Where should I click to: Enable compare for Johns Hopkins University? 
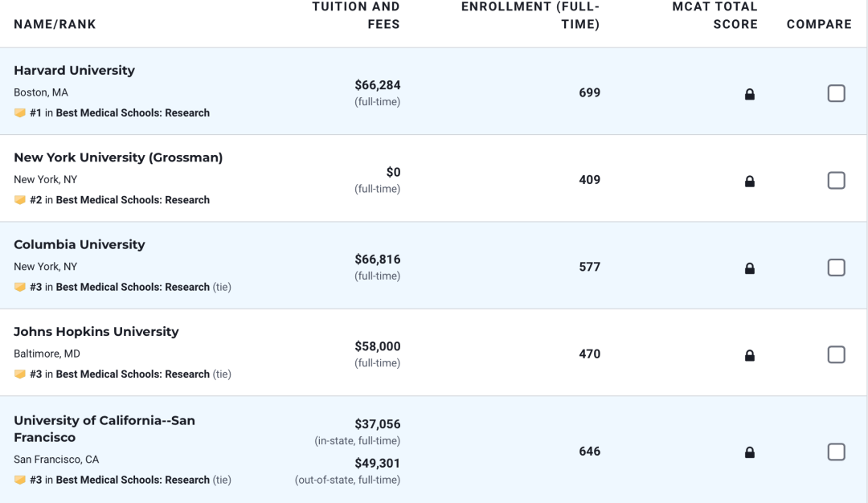click(836, 354)
